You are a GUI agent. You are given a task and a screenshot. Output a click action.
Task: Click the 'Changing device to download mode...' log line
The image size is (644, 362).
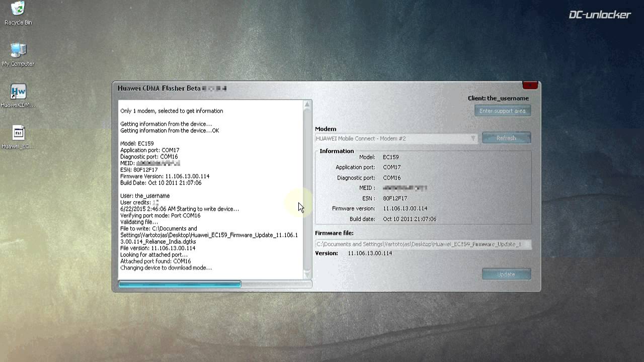point(166,268)
